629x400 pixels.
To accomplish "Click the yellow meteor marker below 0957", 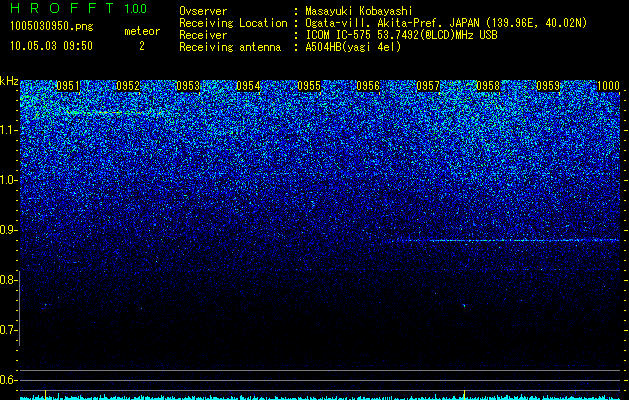I will [464, 393].
